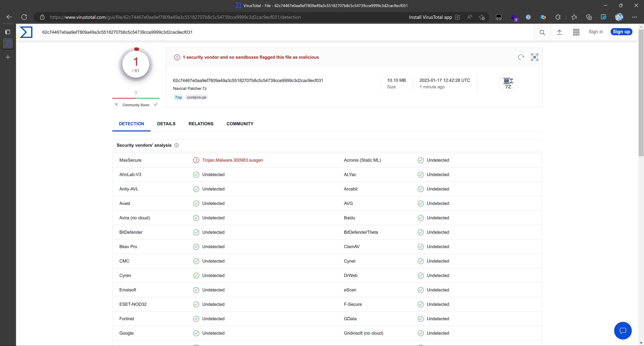Click the MaxSecure vendor name
This screenshot has height=346, width=644.
click(x=130, y=160)
